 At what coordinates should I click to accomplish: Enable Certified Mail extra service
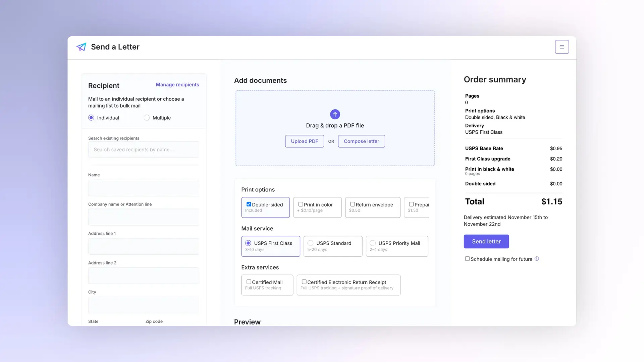click(x=249, y=282)
